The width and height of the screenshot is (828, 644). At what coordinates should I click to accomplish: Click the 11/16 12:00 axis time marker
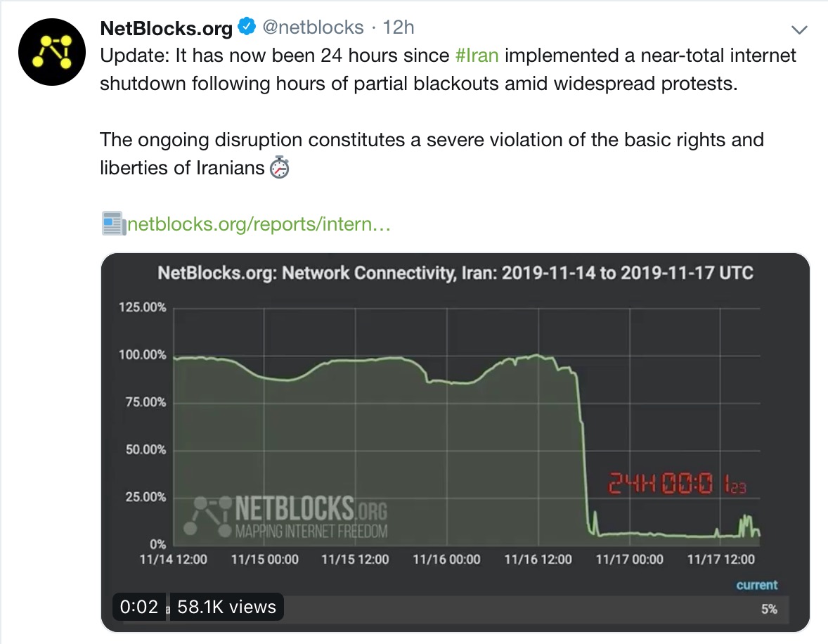(x=538, y=560)
